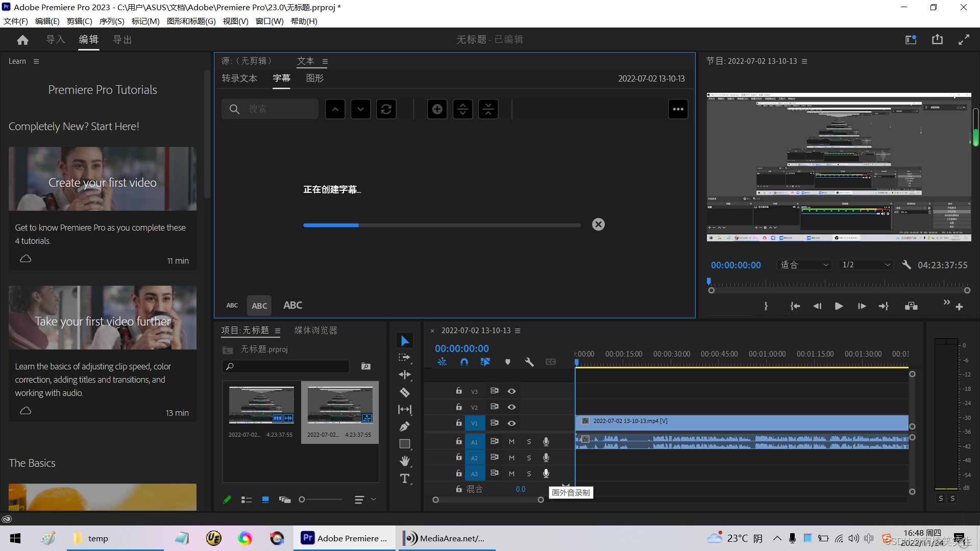980x551 pixels.
Task: Select the Pen tool
Action: tap(405, 427)
